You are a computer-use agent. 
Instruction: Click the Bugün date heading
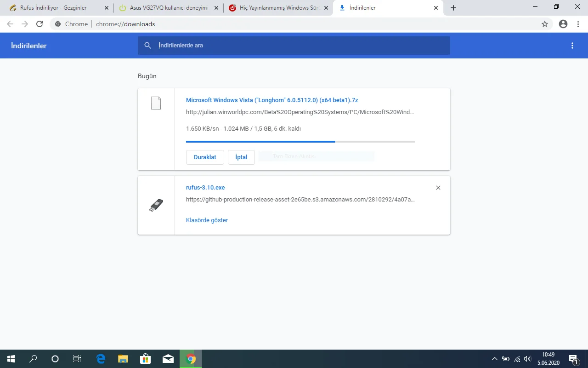point(147,76)
